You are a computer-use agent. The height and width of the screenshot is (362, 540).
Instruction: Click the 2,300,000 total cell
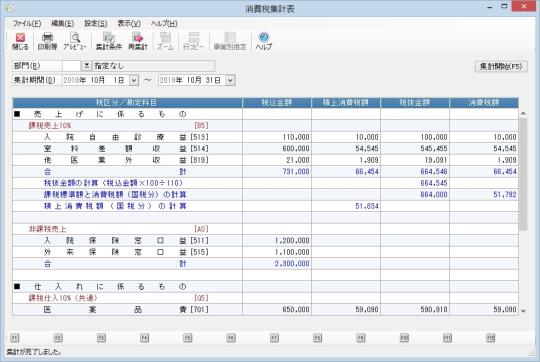277,263
